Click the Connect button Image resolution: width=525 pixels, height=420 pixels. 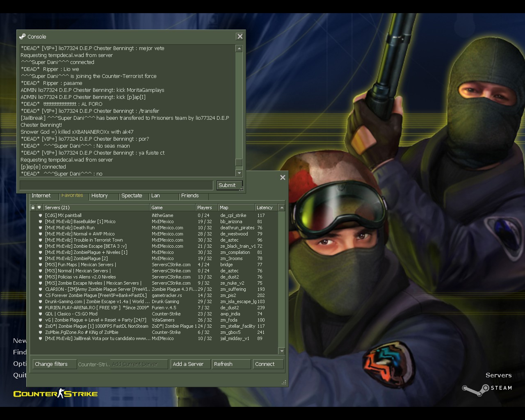[x=268, y=364]
